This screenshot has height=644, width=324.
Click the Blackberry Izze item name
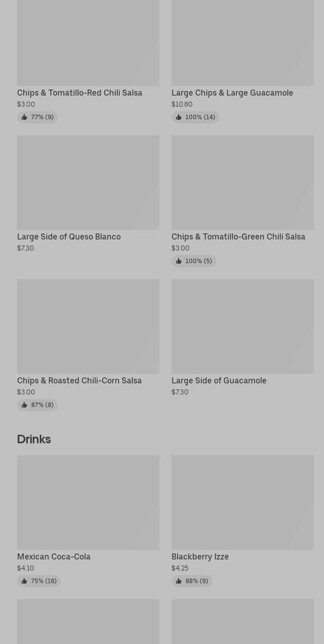[x=200, y=556]
